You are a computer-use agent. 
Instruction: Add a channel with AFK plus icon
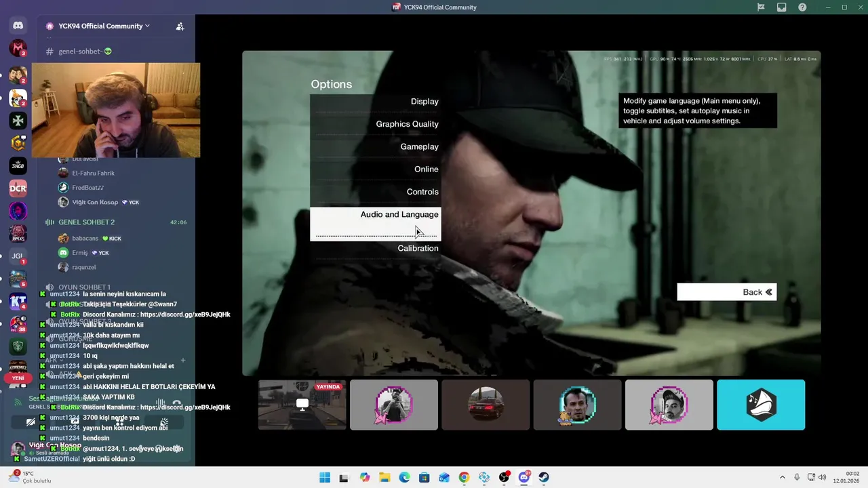(182, 360)
